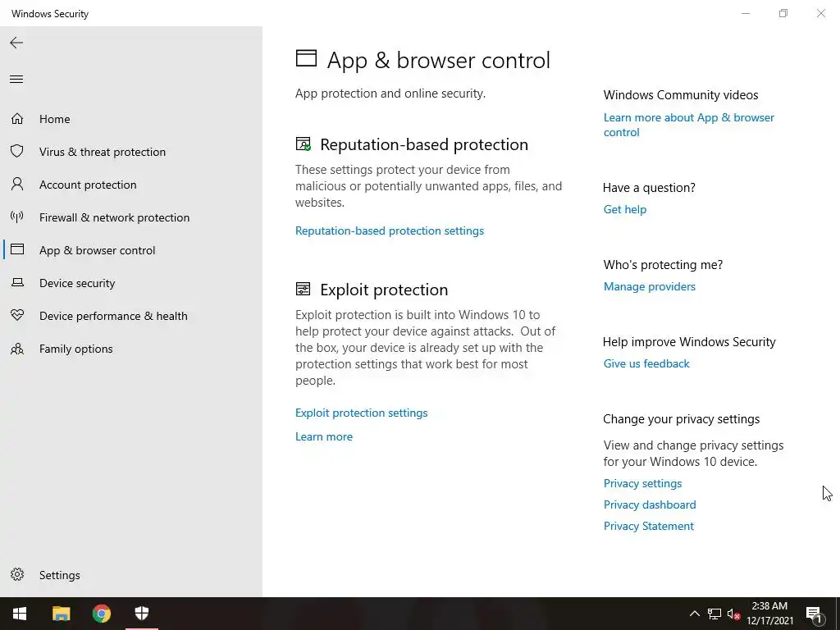Launch Google Chrome from the taskbar
The width and height of the screenshot is (840, 630).
(x=101, y=614)
